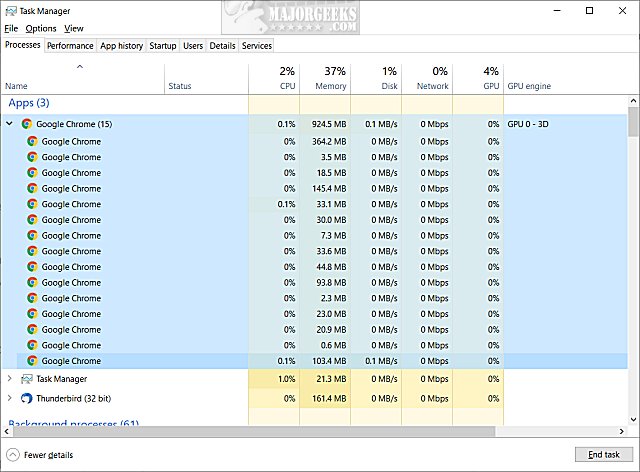This screenshot has height=472, width=640.
Task: Sort by the Memory column header
Action: (x=325, y=78)
